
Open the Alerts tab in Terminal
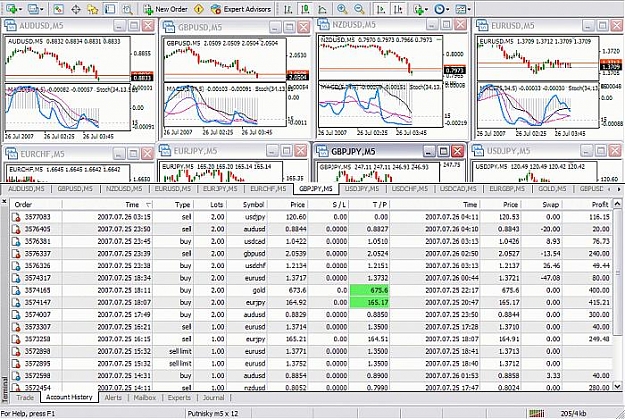pos(113,397)
